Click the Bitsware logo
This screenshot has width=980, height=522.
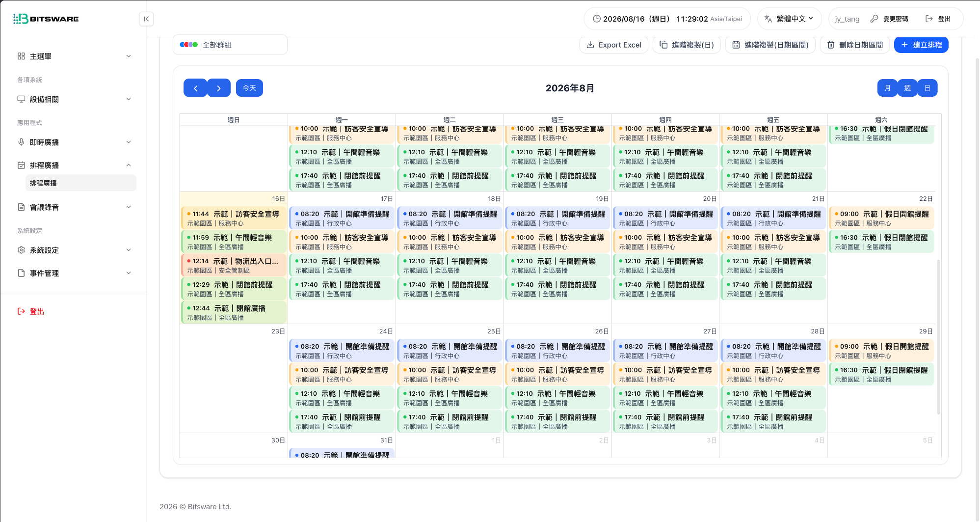[x=46, y=19]
